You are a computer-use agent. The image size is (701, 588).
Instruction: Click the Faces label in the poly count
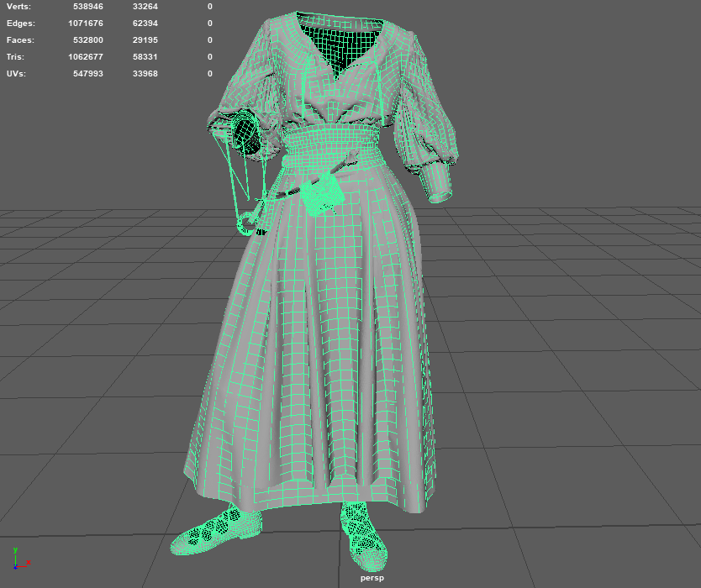point(20,40)
